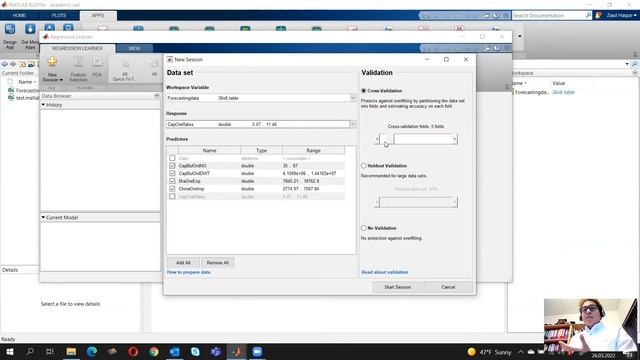Open Opera browser from taskbar

(133, 351)
